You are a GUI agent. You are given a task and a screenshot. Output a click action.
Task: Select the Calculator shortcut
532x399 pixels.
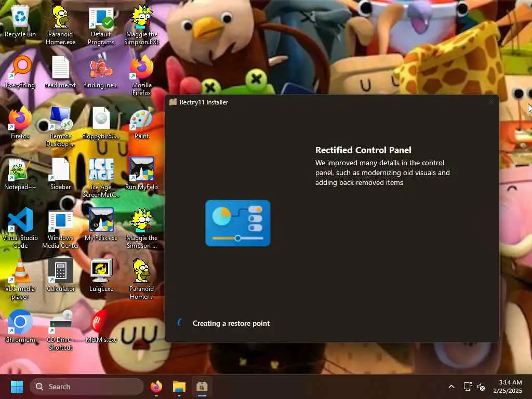[x=60, y=275]
